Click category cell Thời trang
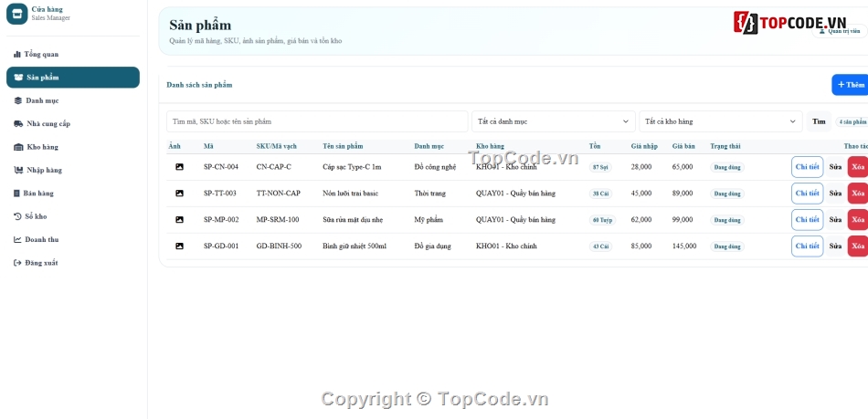 click(430, 194)
